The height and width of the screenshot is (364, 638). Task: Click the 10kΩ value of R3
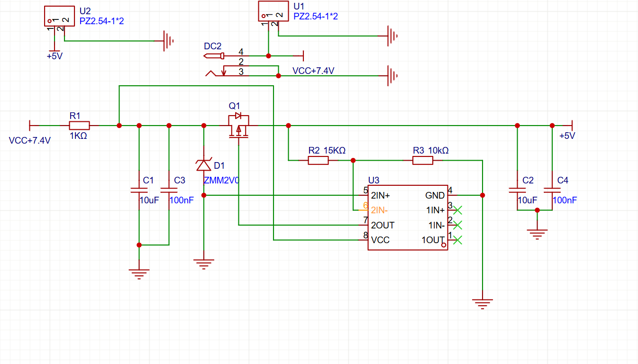coord(438,150)
